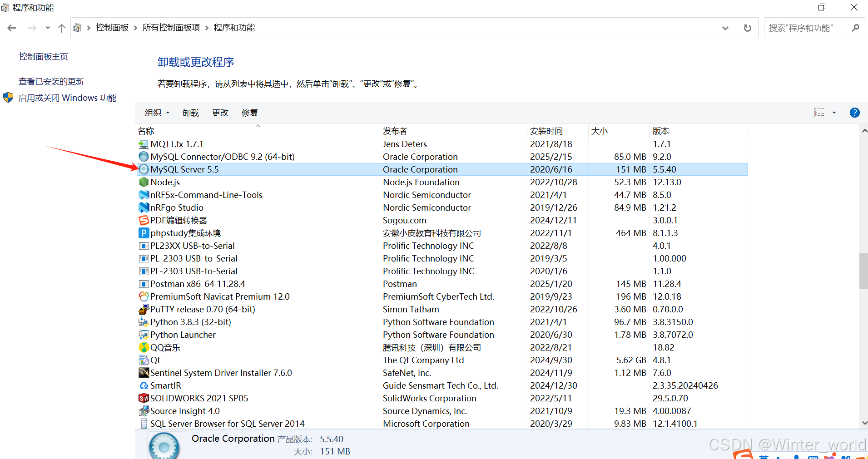Click the Qt program icon
The height and width of the screenshot is (459, 868).
[144, 360]
